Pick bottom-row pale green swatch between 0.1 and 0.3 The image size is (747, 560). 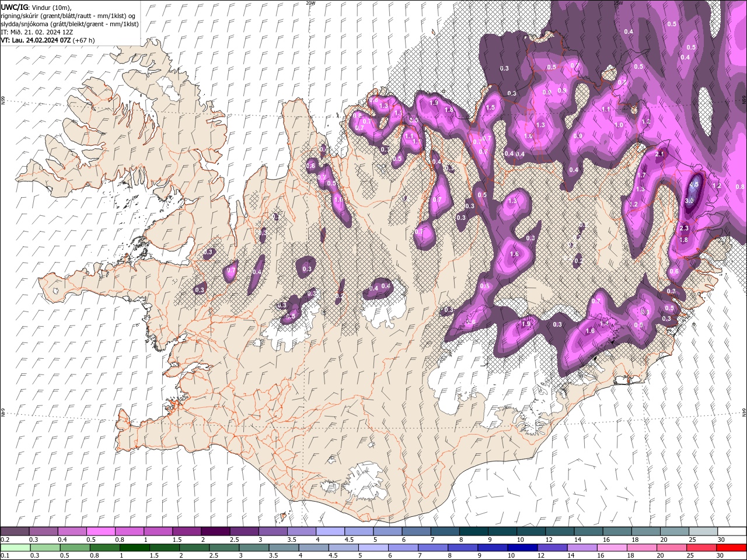(15, 548)
